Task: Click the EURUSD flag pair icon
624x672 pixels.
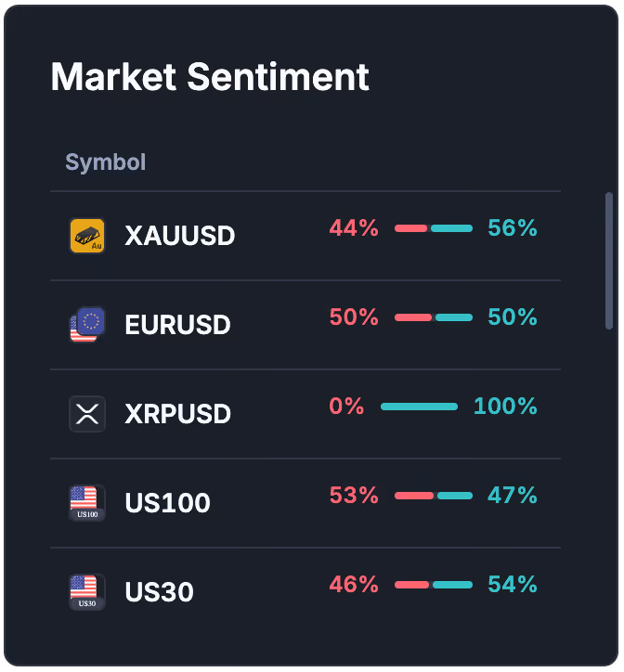Action: 87,325
